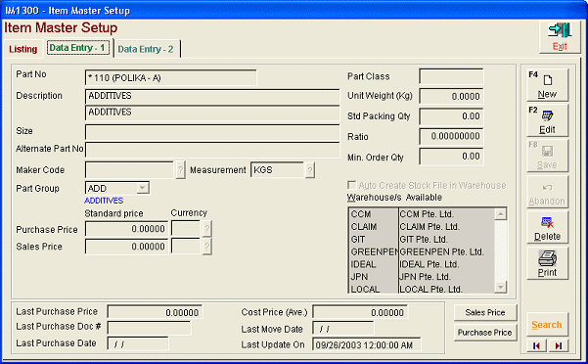Click the Last Move Date field
This screenshot has height=364, width=588.
[342, 329]
